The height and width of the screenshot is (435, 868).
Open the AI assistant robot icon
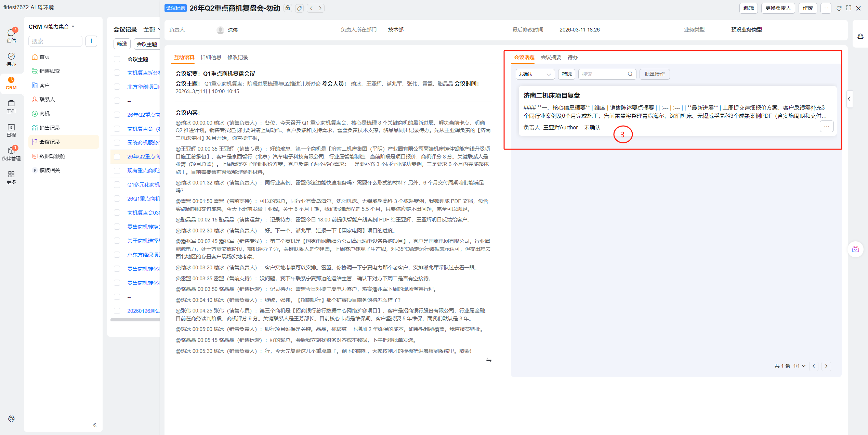(855, 249)
